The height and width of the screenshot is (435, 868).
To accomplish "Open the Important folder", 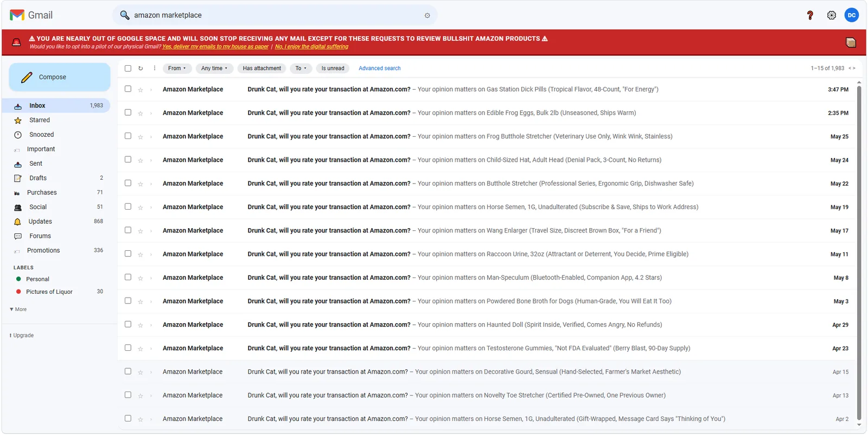I will (x=56, y=149).
